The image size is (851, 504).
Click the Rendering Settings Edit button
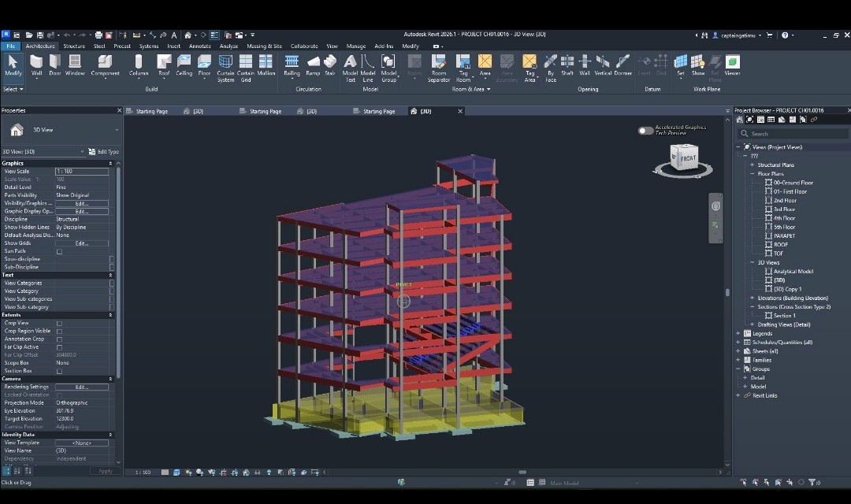[x=82, y=387]
